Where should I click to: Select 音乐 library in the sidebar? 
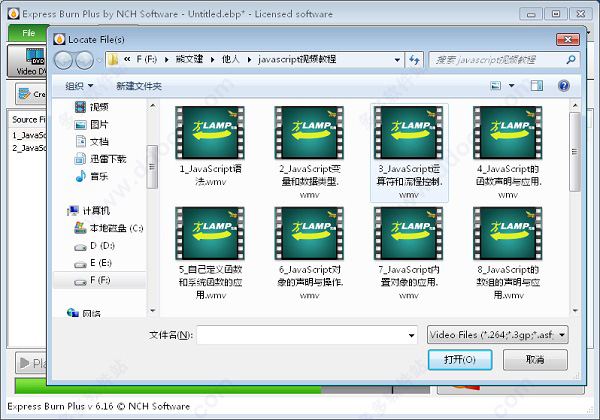tap(92, 176)
